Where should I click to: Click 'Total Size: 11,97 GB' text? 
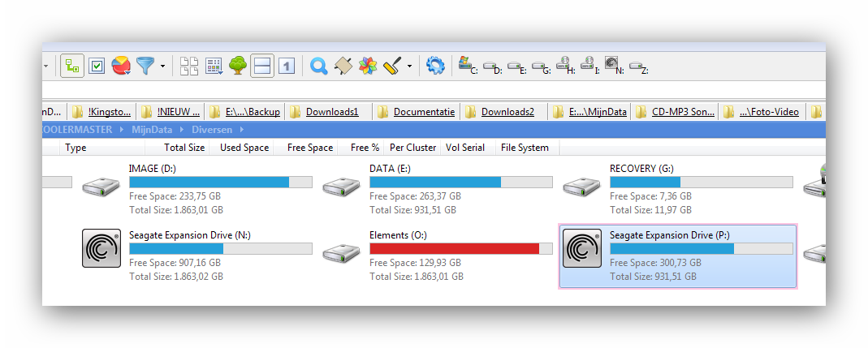pos(650,210)
